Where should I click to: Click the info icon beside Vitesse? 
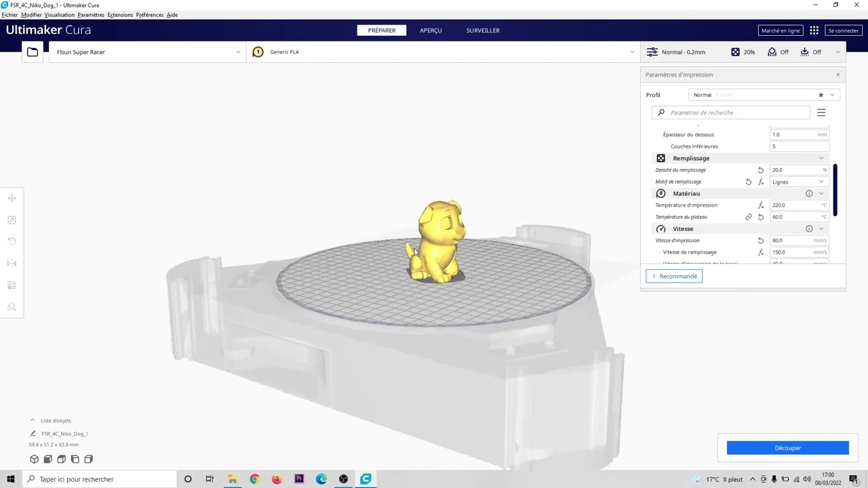point(809,229)
